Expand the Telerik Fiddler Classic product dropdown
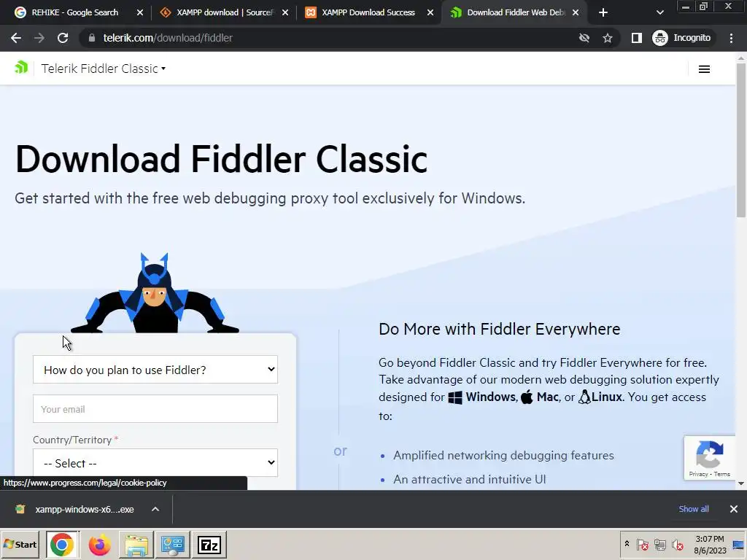Image resolution: width=747 pixels, height=560 pixels. coord(104,69)
